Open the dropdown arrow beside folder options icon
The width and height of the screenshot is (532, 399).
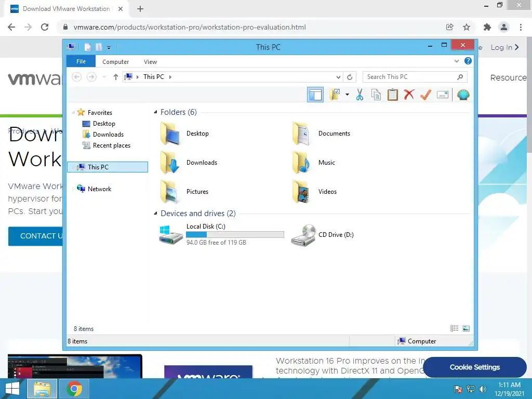point(347,95)
